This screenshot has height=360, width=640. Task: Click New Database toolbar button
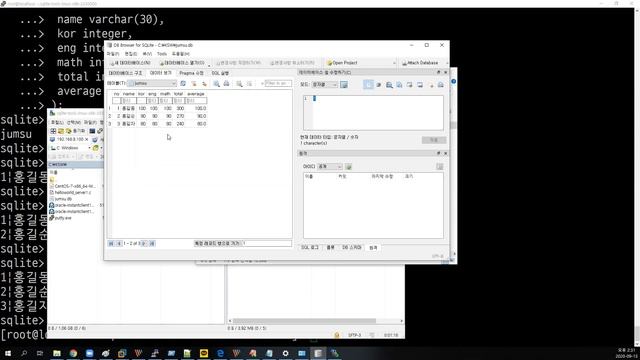pyautogui.click(x=131, y=63)
